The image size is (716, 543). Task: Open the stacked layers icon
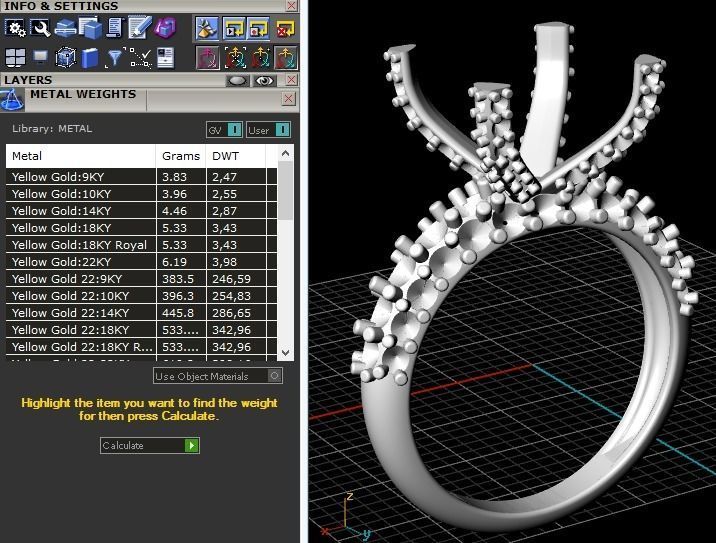65,28
